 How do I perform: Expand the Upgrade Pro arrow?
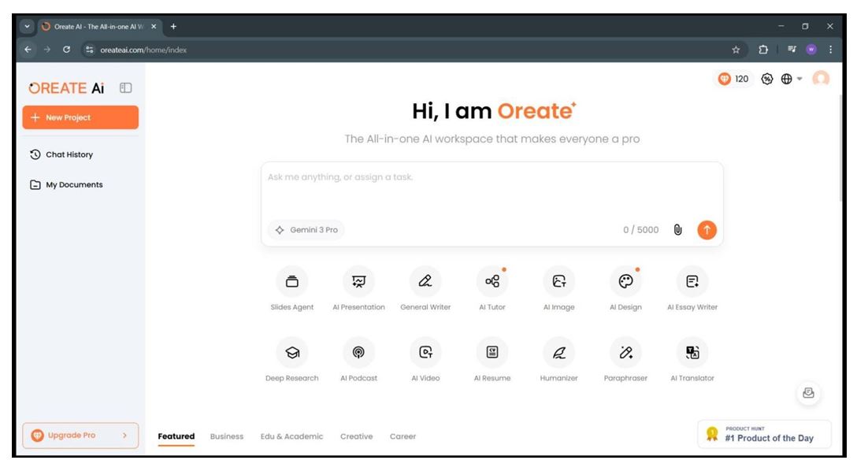coord(124,435)
